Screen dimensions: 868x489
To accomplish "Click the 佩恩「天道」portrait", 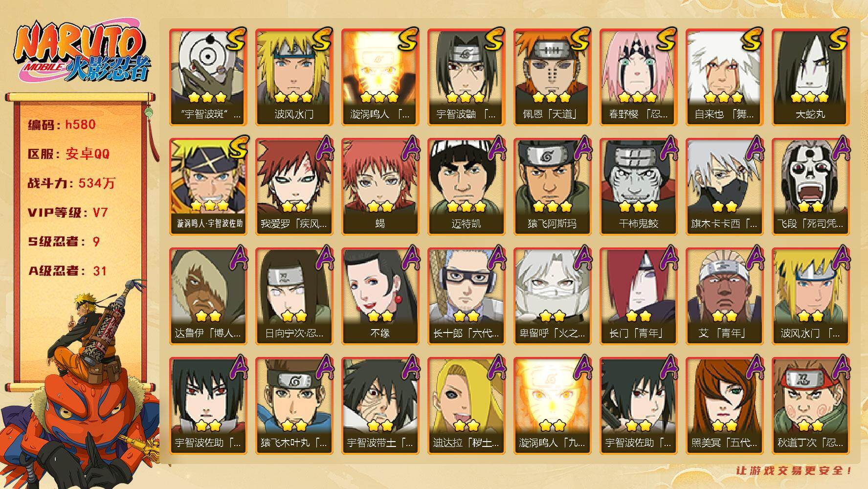I will point(553,77).
